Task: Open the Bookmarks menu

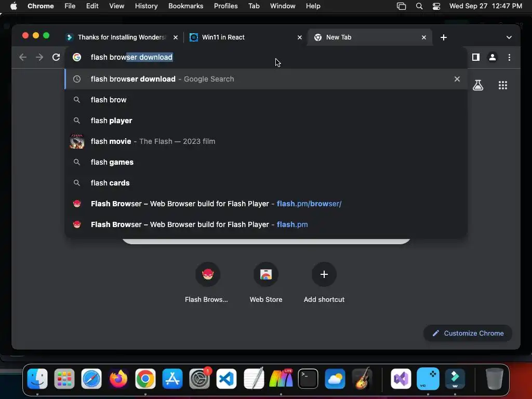Action: (x=186, y=6)
